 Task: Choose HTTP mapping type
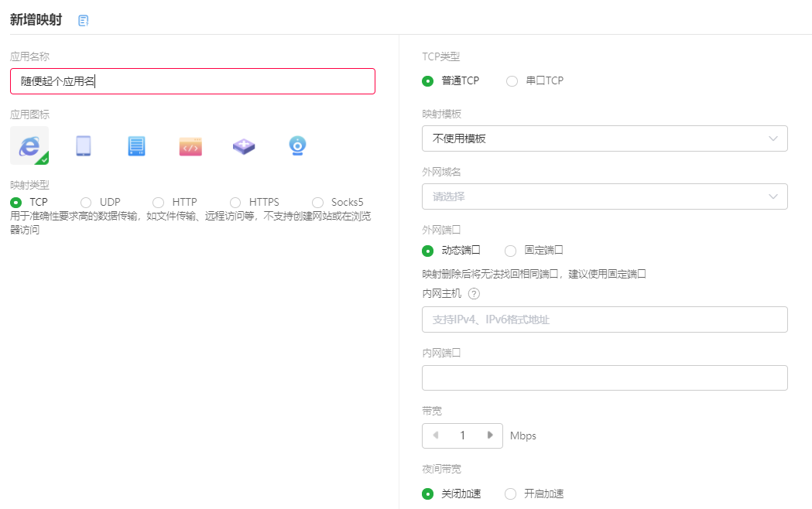tap(159, 202)
